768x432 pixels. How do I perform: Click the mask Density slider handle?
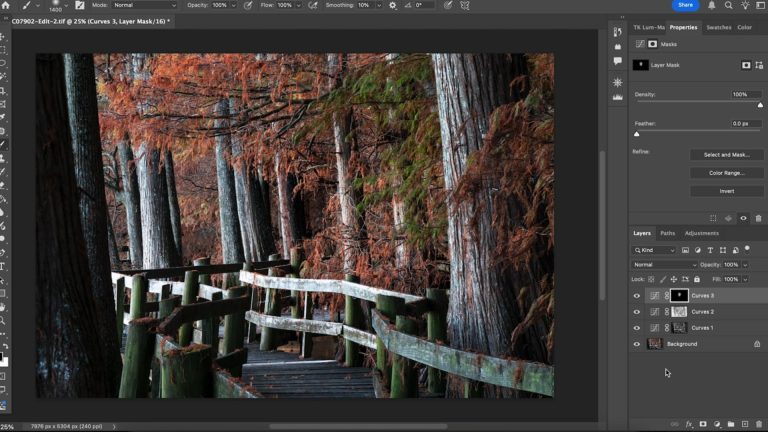[759, 104]
